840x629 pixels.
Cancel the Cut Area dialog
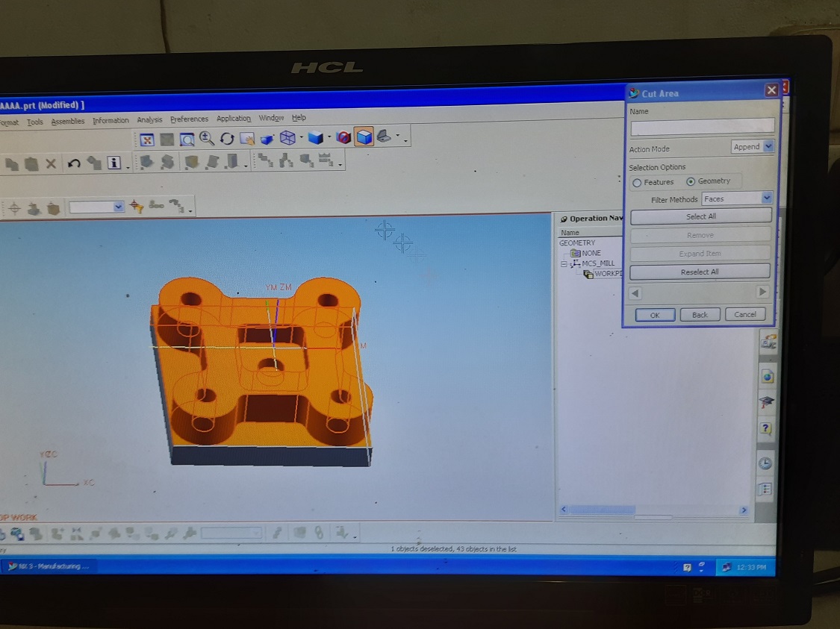pos(744,314)
